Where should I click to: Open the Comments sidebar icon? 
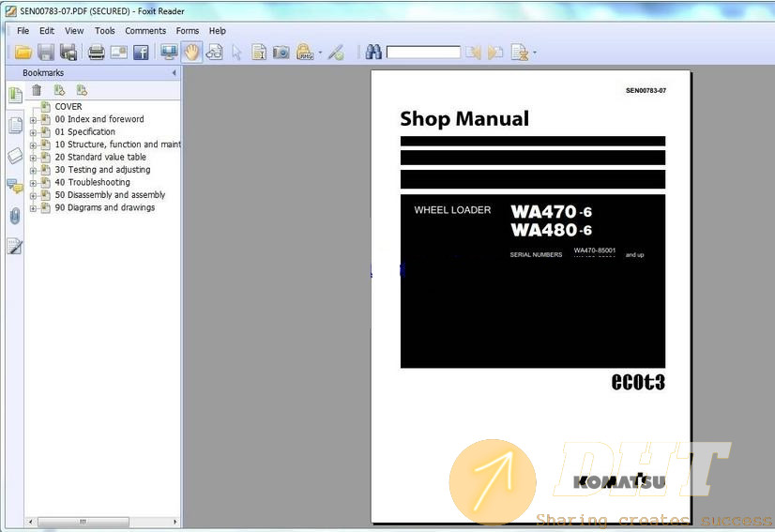click(x=15, y=187)
